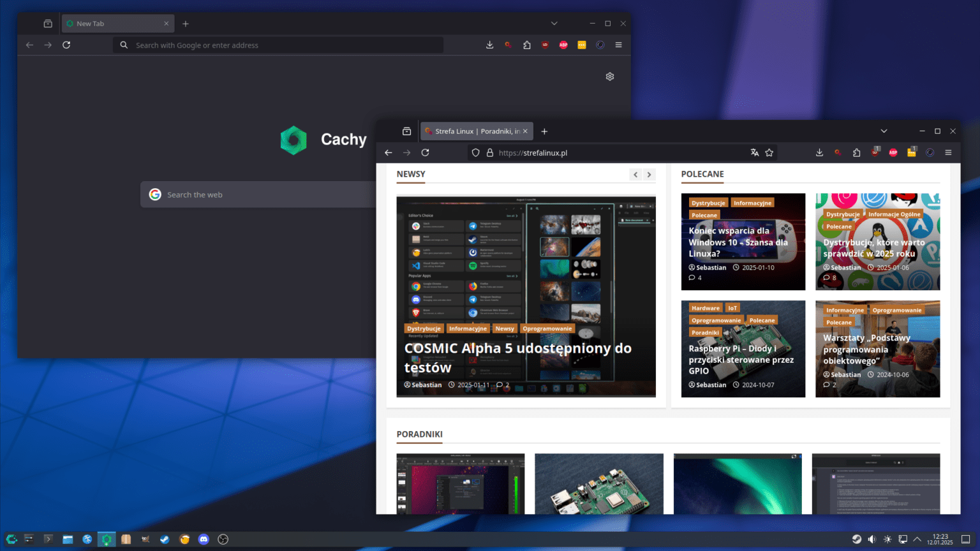Open the Adblock Plus extension
The height and width of the screenshot is (551, 980).
pos(893,152)
